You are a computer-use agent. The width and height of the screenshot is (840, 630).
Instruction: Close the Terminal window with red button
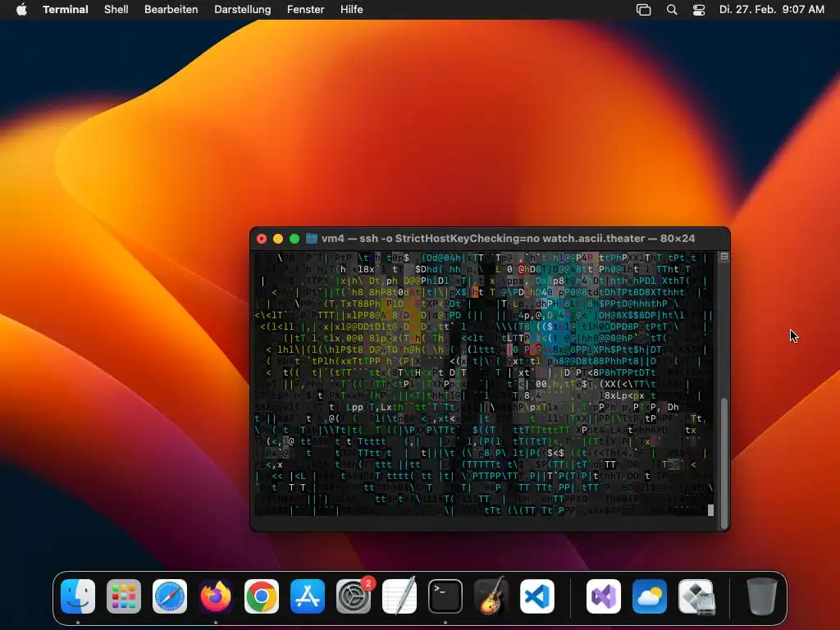tap(262, 239)
